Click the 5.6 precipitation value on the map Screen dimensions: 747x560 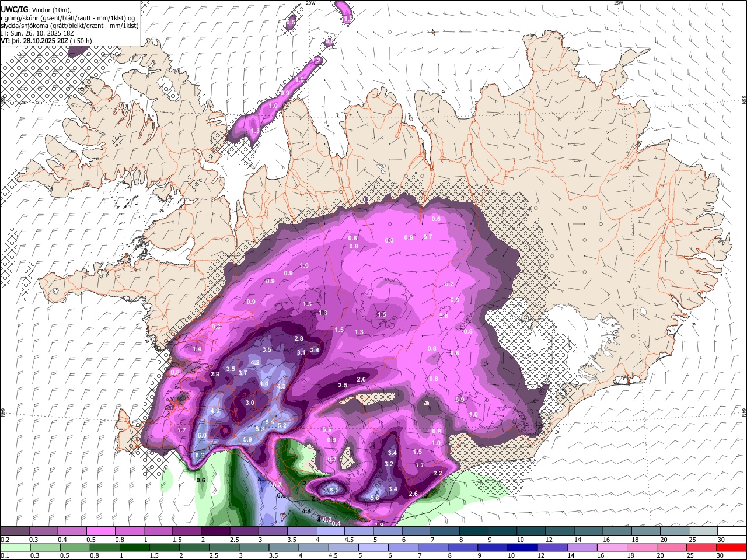pos(375,498)
